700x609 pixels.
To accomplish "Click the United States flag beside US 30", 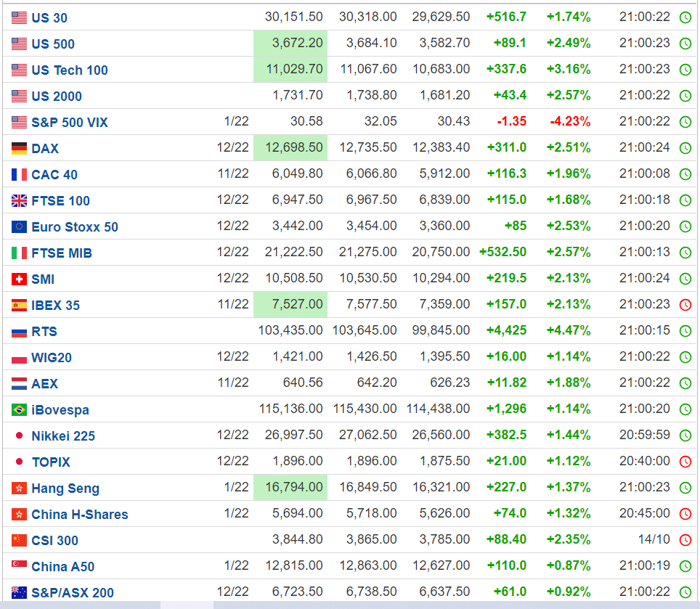I will (x=19, y=18).
